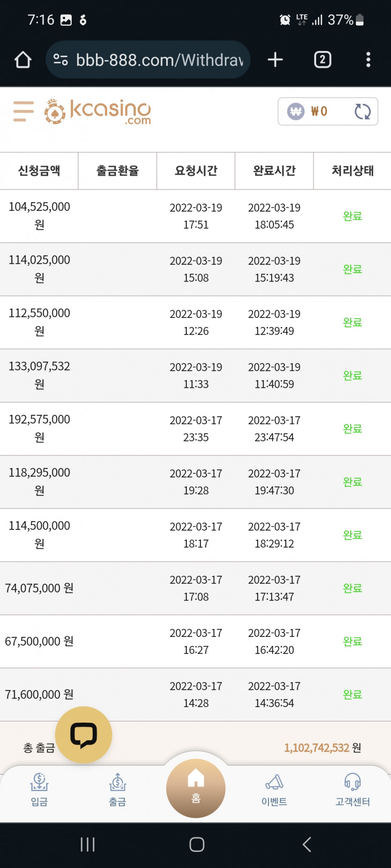Open the browser three-dot menu
The width and height of the screenshot is (391, 868).
tap(368, 60)
